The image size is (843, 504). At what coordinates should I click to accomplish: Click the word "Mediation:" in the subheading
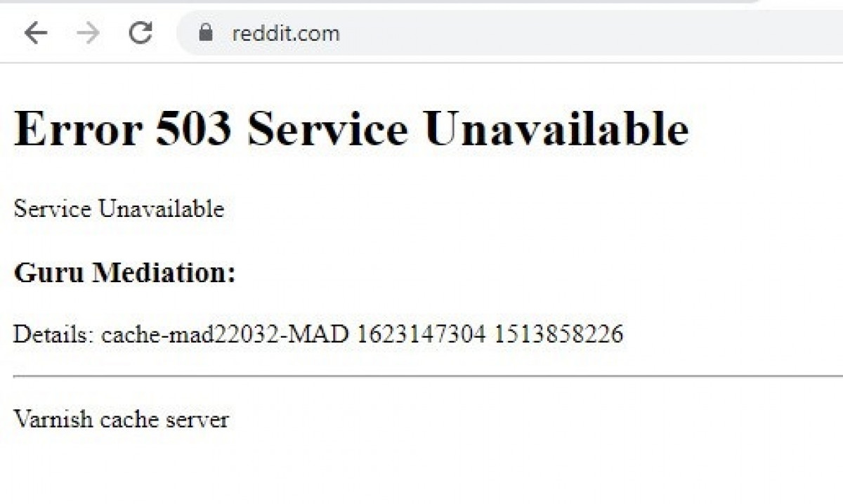[164, 272]
